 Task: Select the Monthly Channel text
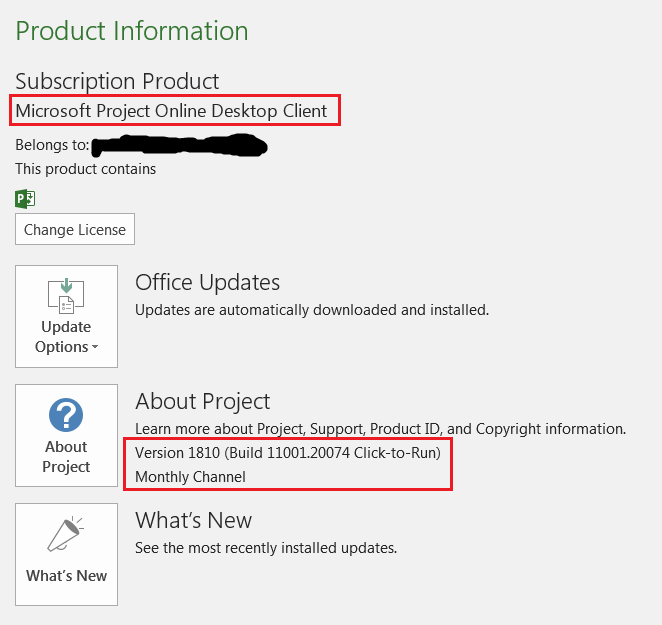190,477
